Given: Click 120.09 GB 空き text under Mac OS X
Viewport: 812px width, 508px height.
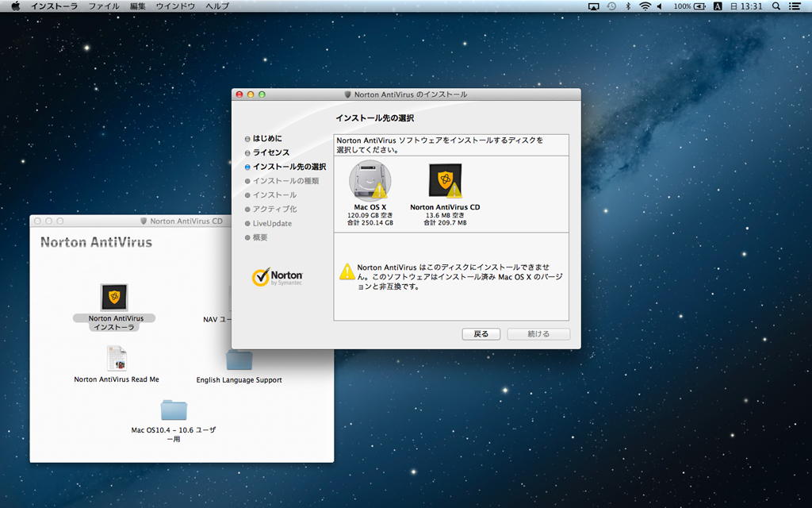Looking at the screenshot, I should tap(370, 215).
